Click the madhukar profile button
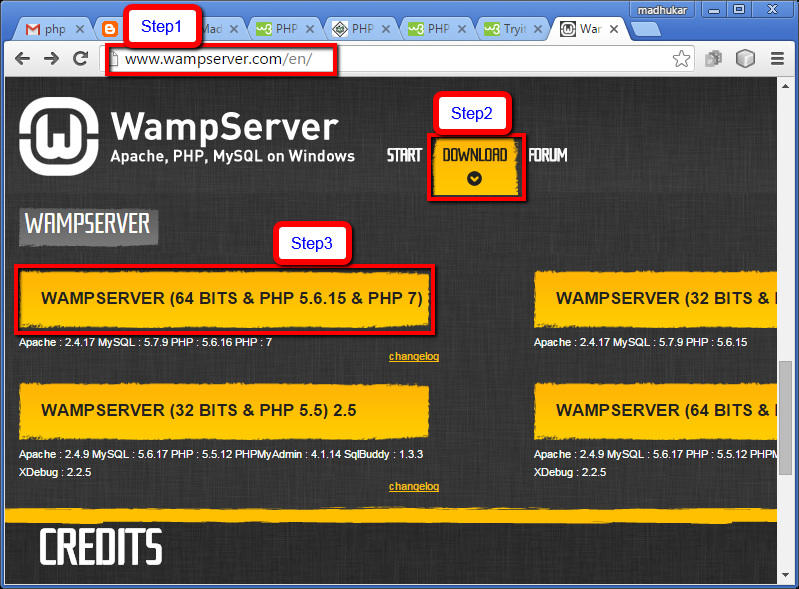The width and height of the screenshot is (799, 589). tap(662, 10)
